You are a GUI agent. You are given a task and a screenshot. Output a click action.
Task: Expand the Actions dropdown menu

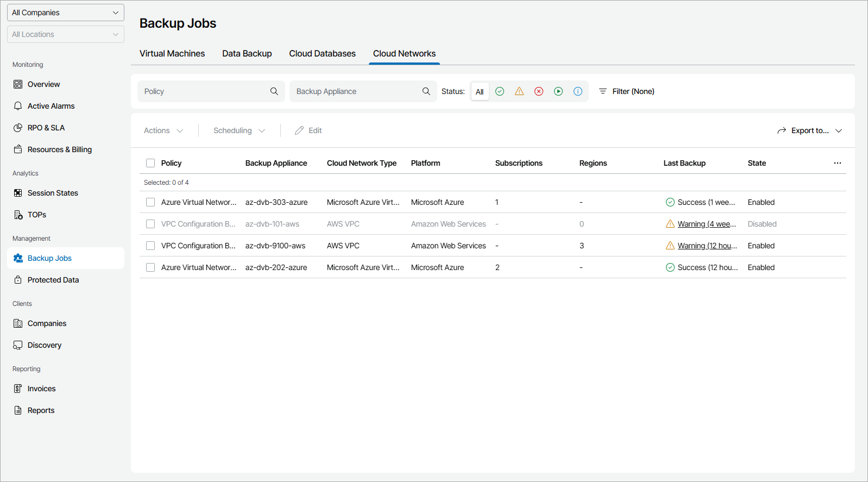point(163,130)
